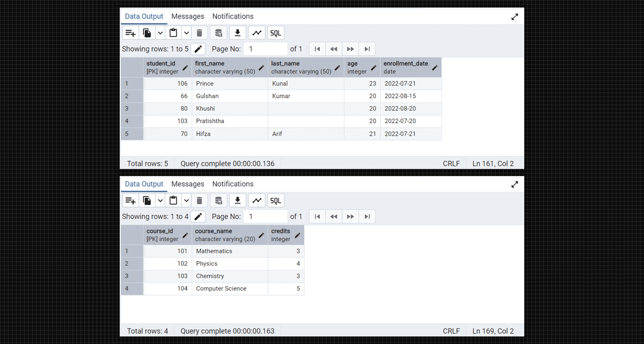Open paste options dropdown in courses result toolbar
644x344 pixels.
click(x=186, y=201)
